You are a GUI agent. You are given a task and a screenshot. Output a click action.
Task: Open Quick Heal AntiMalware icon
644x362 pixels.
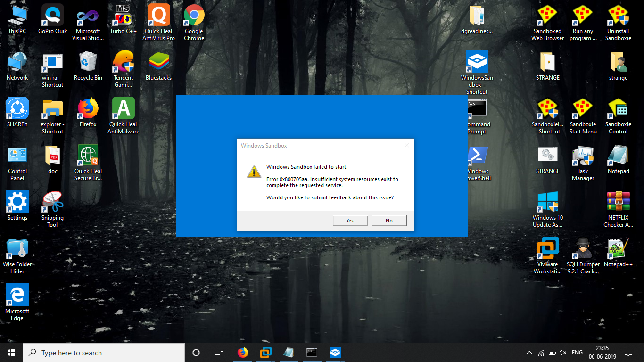tap(124, 117)
